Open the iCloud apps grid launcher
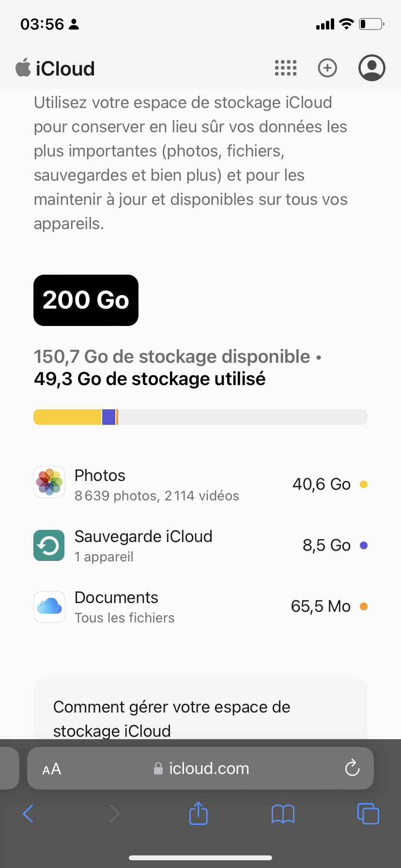Image resolution: width=401 pixels, height=868 pixels. tap(286, 68)
